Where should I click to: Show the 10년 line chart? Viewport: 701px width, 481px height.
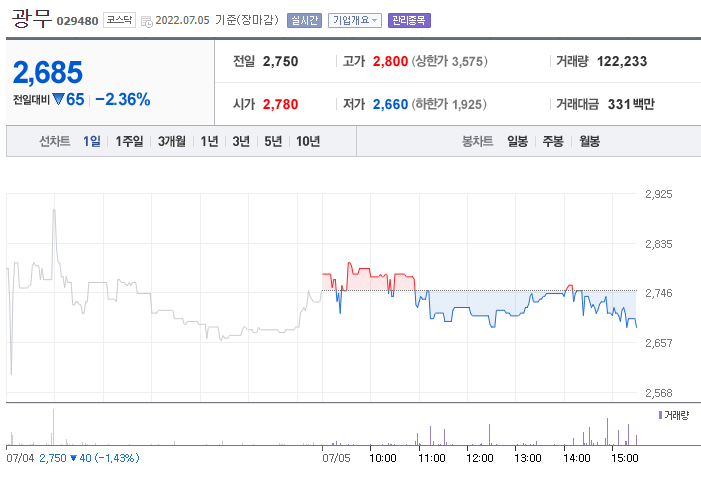(x=308, y=142)
